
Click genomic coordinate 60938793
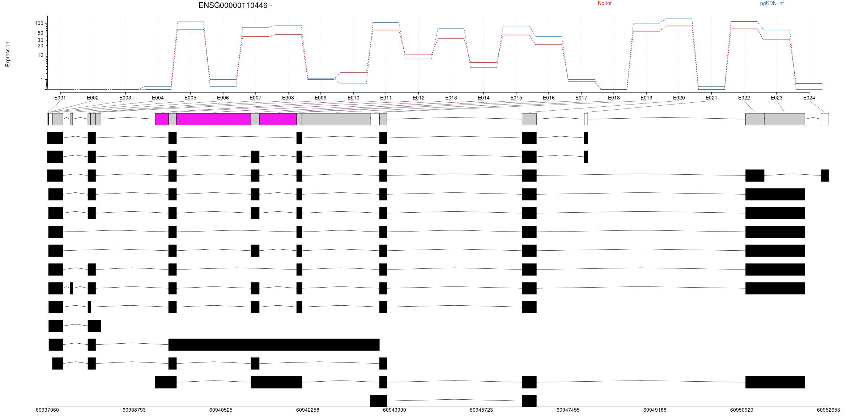click(134, 410)
